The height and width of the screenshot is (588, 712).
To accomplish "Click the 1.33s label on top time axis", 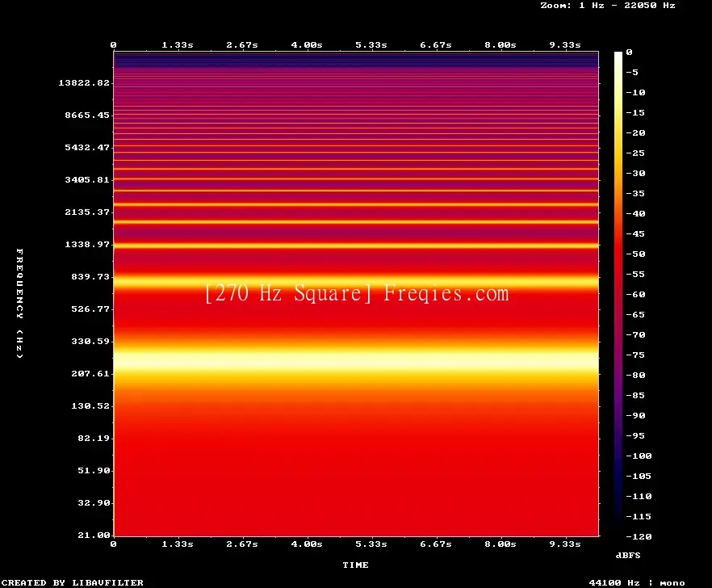I will (178, 45).
